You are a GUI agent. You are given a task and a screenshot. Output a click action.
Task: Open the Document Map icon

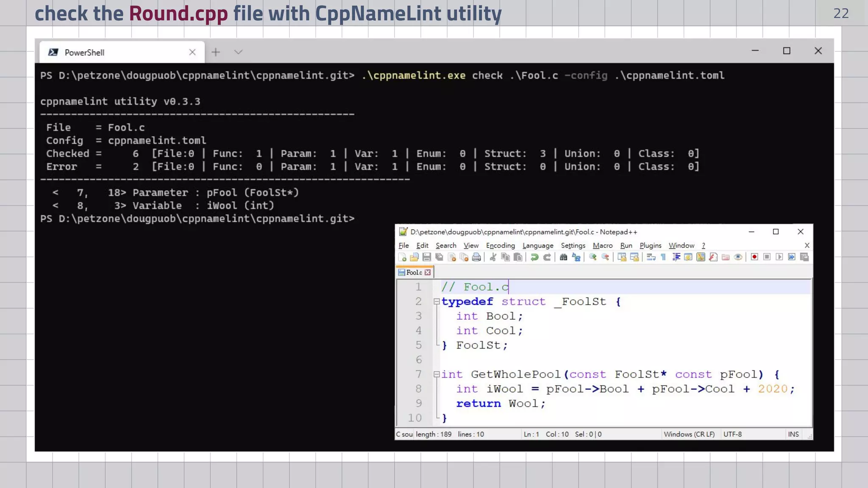pyautogui.click(x=701, y=257)
